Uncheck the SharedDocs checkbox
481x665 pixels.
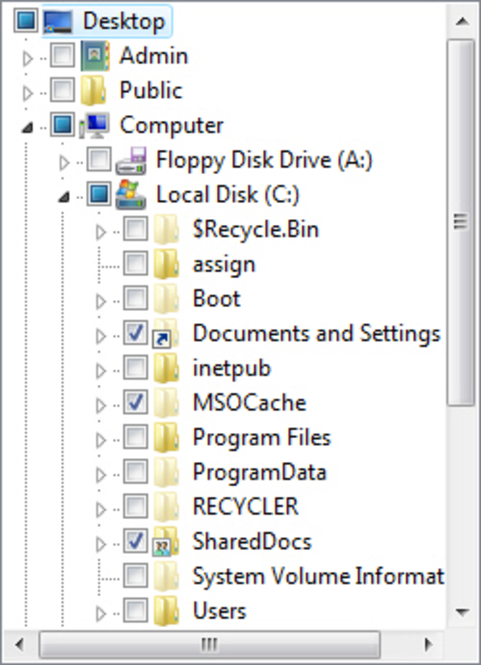click(136, 541)
